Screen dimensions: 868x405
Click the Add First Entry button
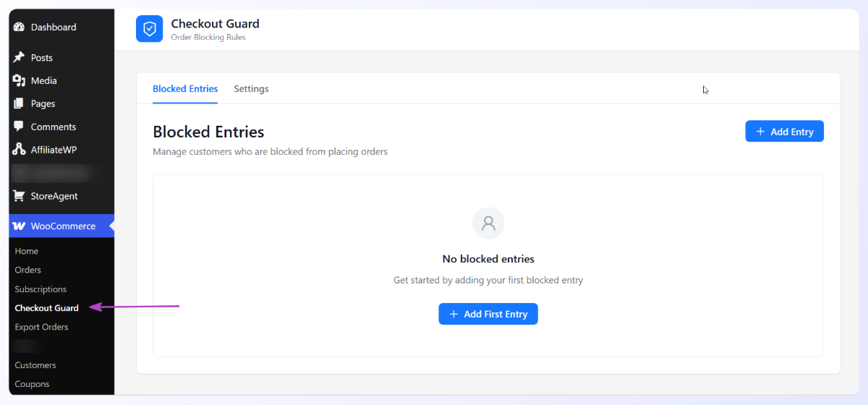point(488,314)
